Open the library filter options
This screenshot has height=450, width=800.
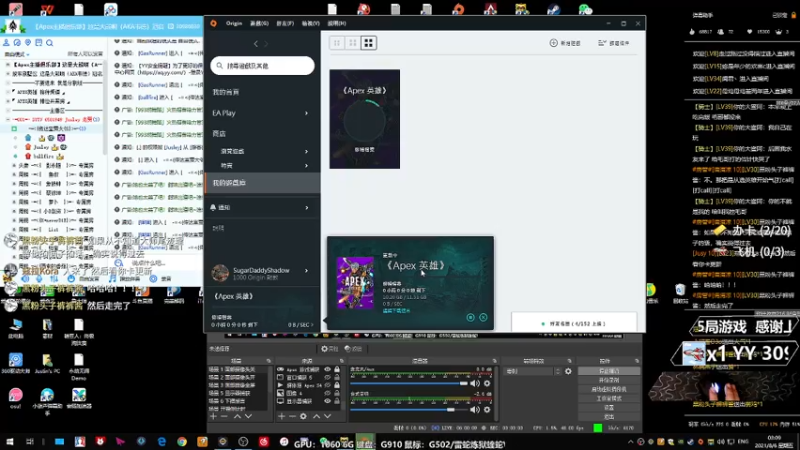(x=614, y=43)
